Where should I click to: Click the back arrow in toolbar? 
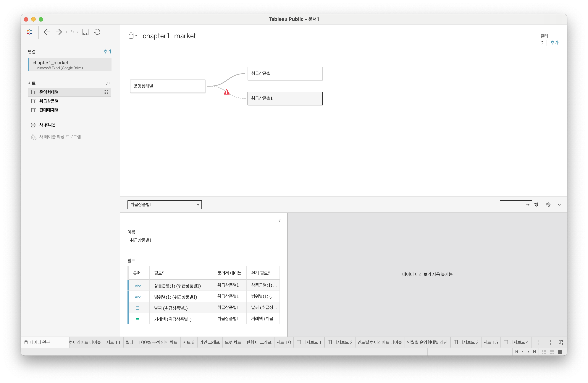tap(47, 32)
